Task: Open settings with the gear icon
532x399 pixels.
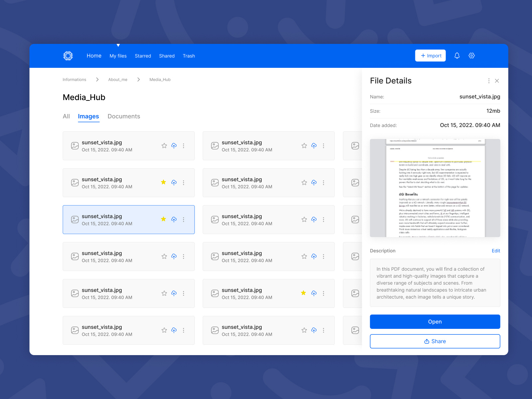Action: [x=472, y=56]
